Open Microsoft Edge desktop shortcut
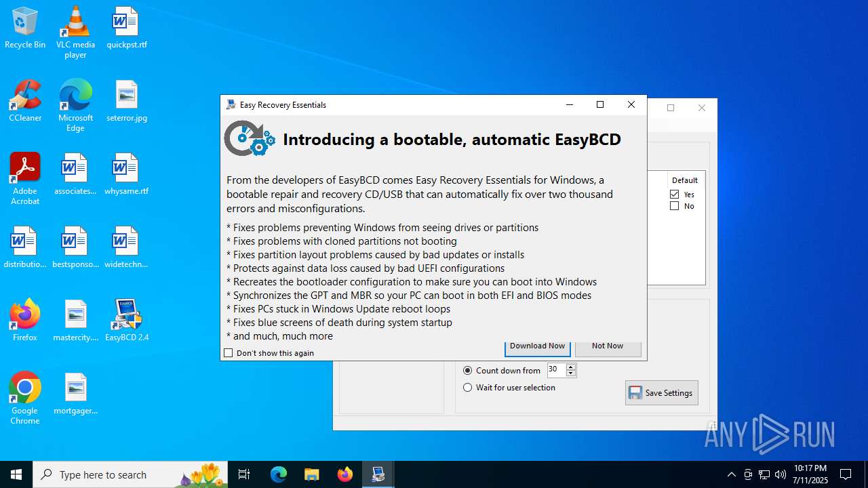 pyautogui.click(x=75, y=106)
